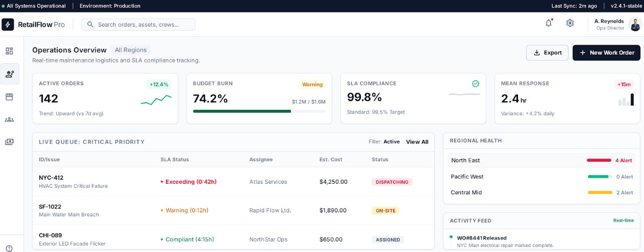Click the Central Mid yellow health bar
This screenshot has height=252, width=644.
click(600, 193)
